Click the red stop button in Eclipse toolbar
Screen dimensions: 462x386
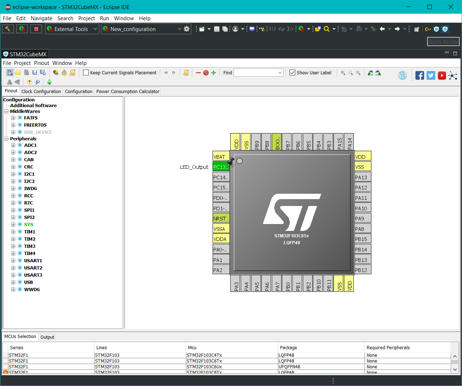pos(36,29)
